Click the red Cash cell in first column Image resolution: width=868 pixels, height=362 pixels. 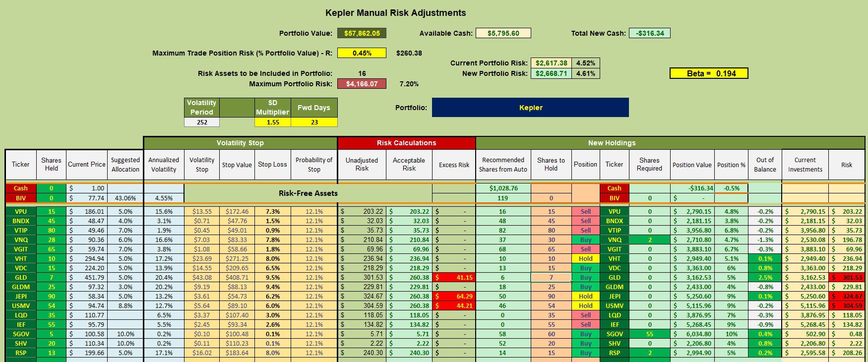pyautogui.click(x=21, y=188)
